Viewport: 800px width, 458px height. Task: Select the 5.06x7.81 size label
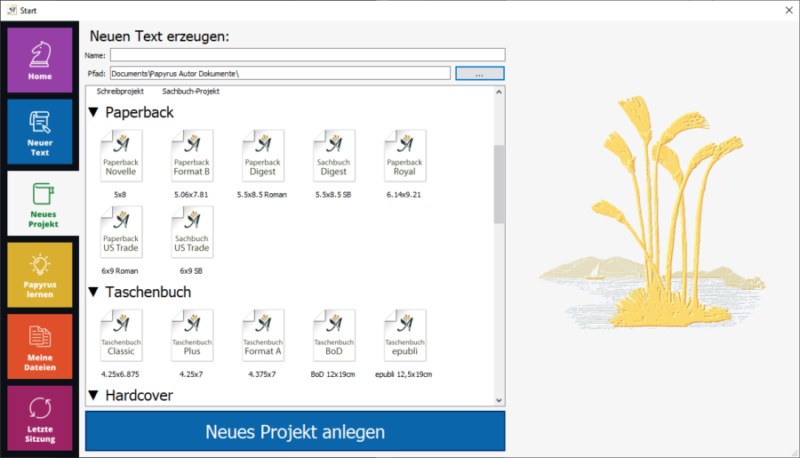click(x=191, y=194)
